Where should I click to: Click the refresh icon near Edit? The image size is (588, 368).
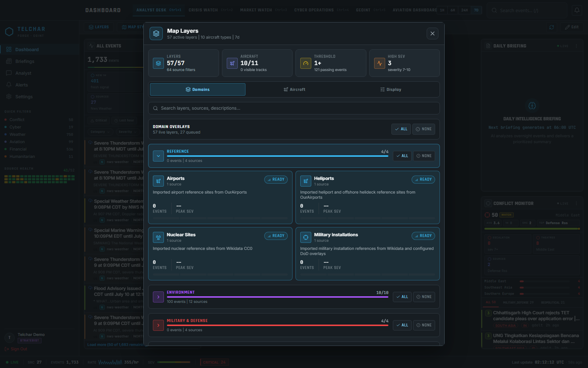pos(552,27)
